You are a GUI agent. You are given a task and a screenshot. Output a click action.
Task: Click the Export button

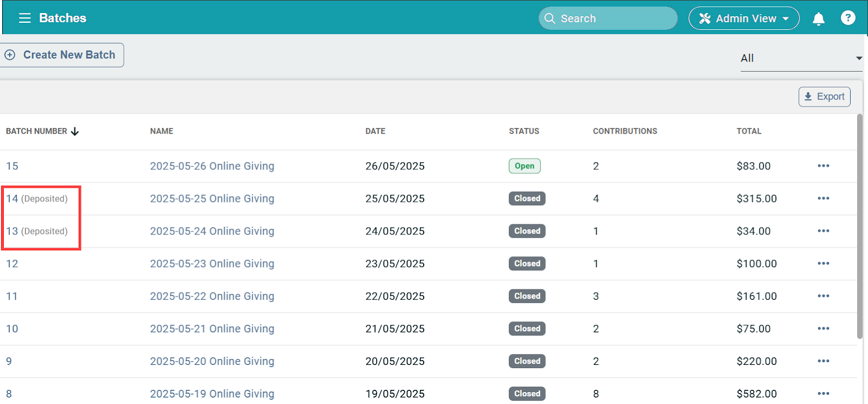pyautogui.click(x=824, y=97)
